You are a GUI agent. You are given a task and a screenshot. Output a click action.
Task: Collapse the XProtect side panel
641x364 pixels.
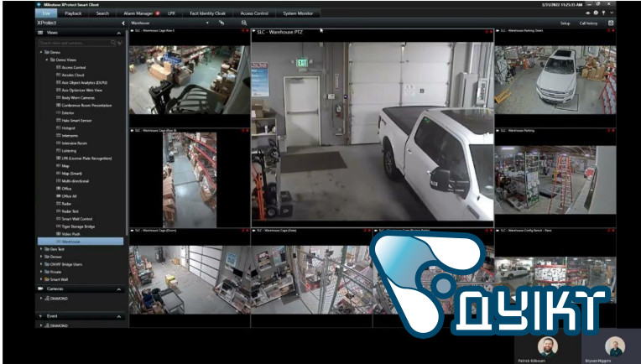pos(123,23)
